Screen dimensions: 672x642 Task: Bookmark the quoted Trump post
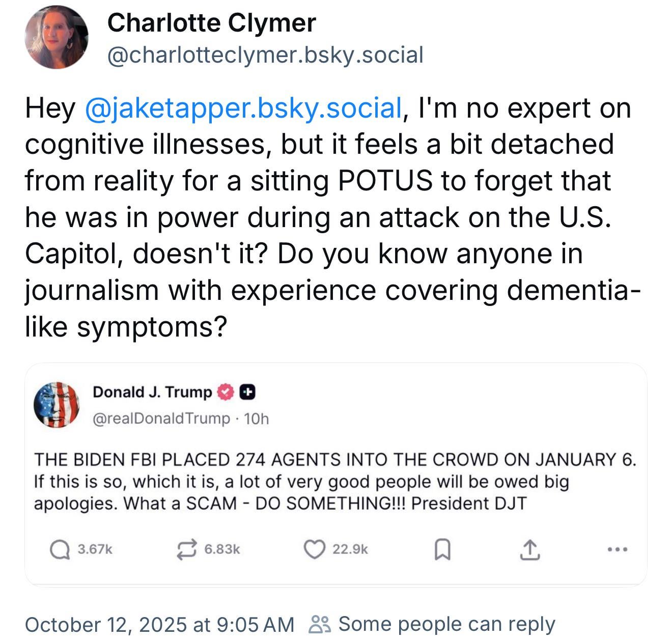click(x=441, y=549)
